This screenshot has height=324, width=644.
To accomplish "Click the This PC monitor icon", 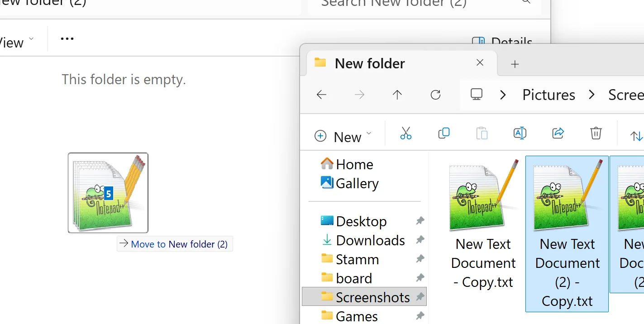I will click(477, 95).
